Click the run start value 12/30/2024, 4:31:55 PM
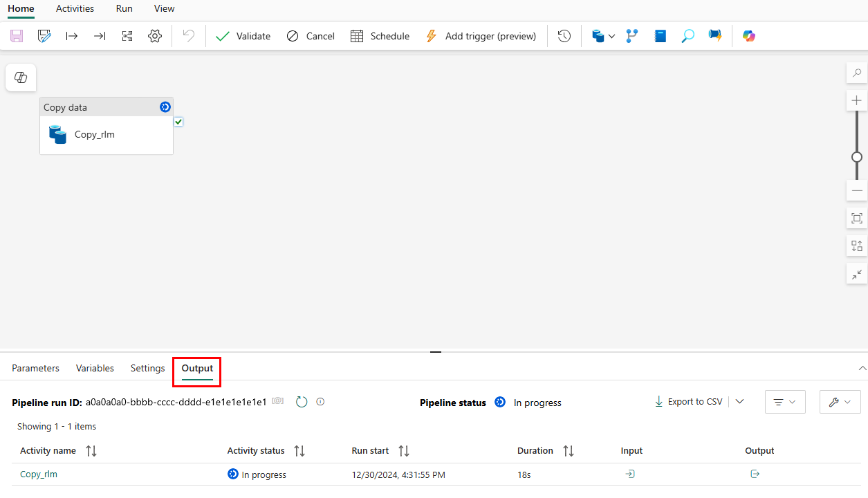The image size is (868, 498). [398, 475]
